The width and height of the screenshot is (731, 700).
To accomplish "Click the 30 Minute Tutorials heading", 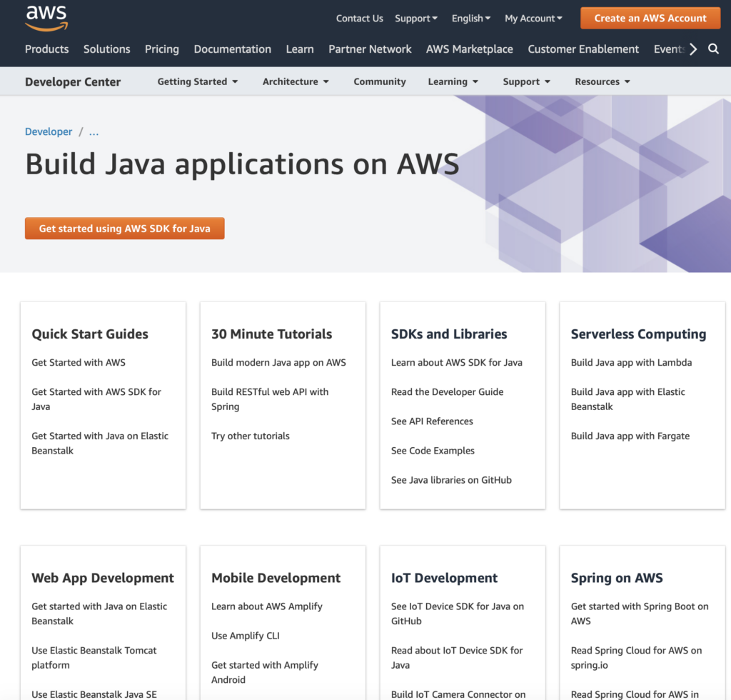I will pyautogui.click(x=271, y=334).
